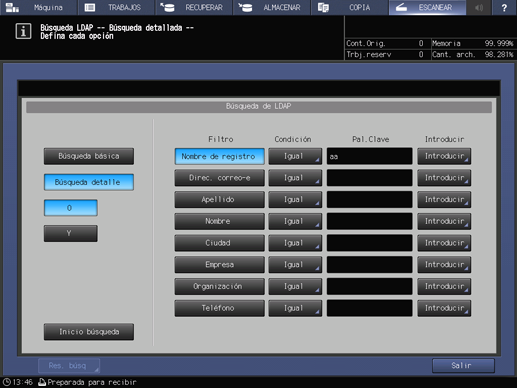This screenshot has height=388, width=517.
Task: Click the speaker sound icon
Action: [479, 7]
